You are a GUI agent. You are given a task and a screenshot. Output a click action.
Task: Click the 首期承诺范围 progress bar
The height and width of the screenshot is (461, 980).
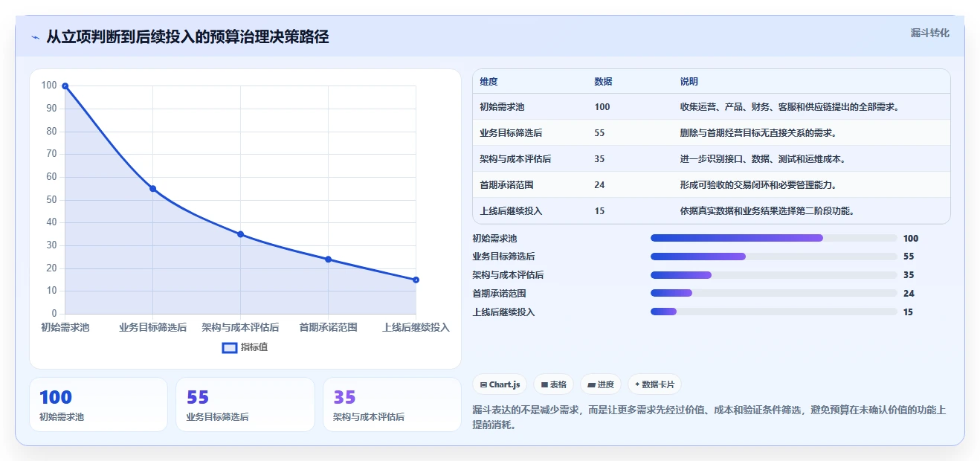pos(774,293)
